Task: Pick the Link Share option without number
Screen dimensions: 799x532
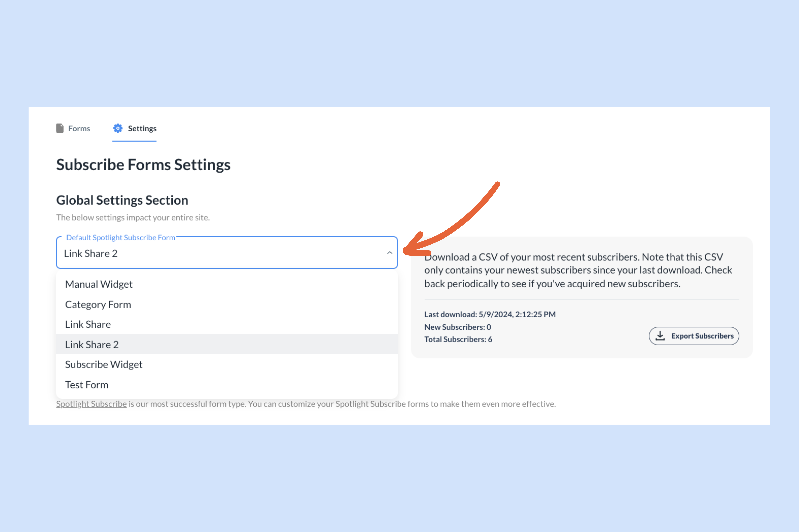Action: tap(88, 324)
